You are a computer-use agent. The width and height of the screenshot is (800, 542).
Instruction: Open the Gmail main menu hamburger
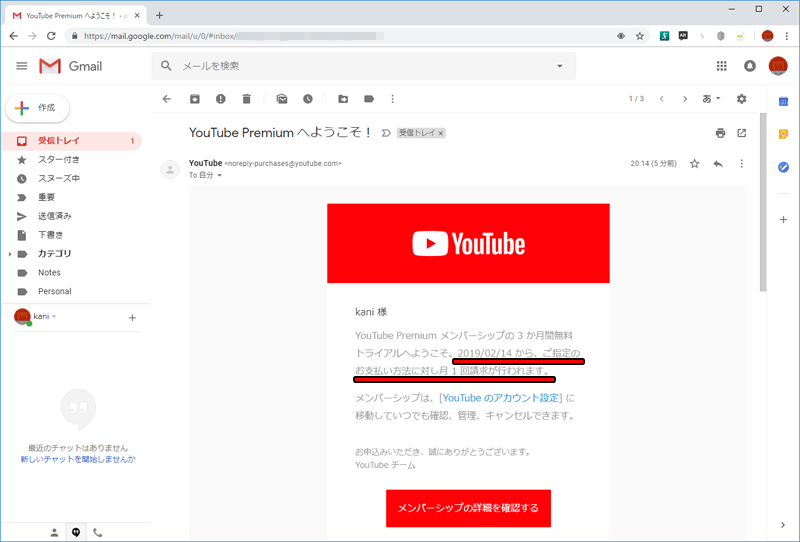coord(21,66)
